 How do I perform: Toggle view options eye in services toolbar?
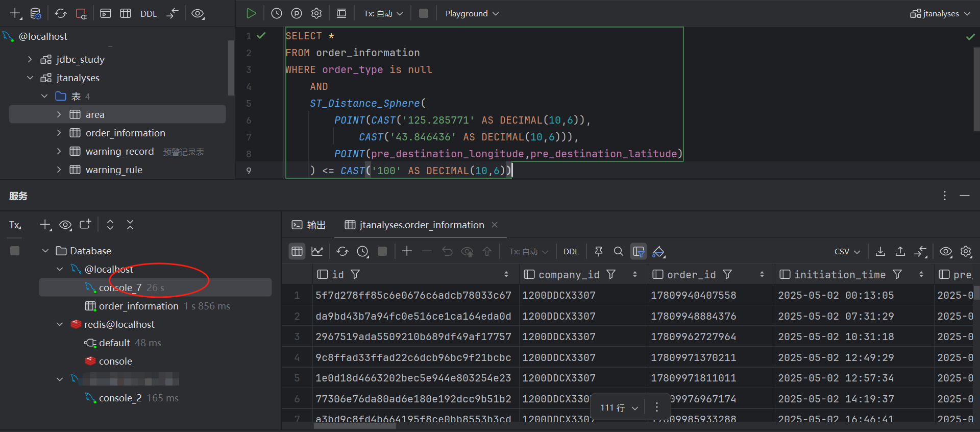tap(65, 225)
